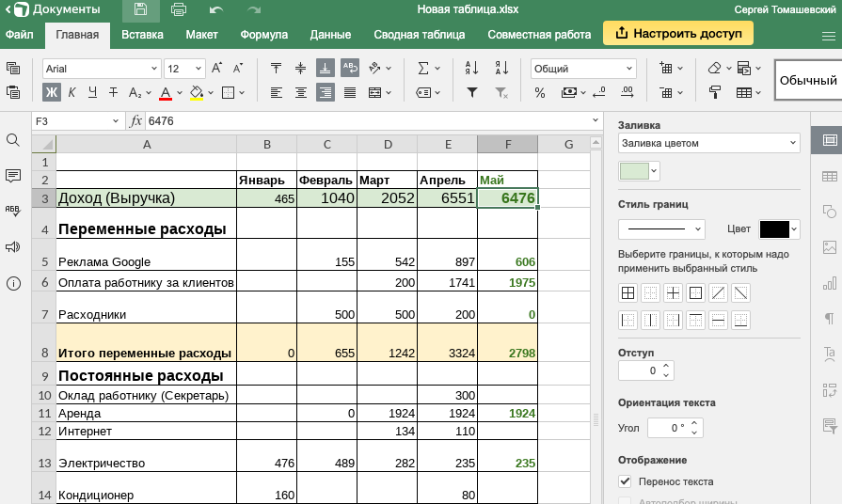Click the Copy icon
The image size is (842, 504).
pos(13,68)
